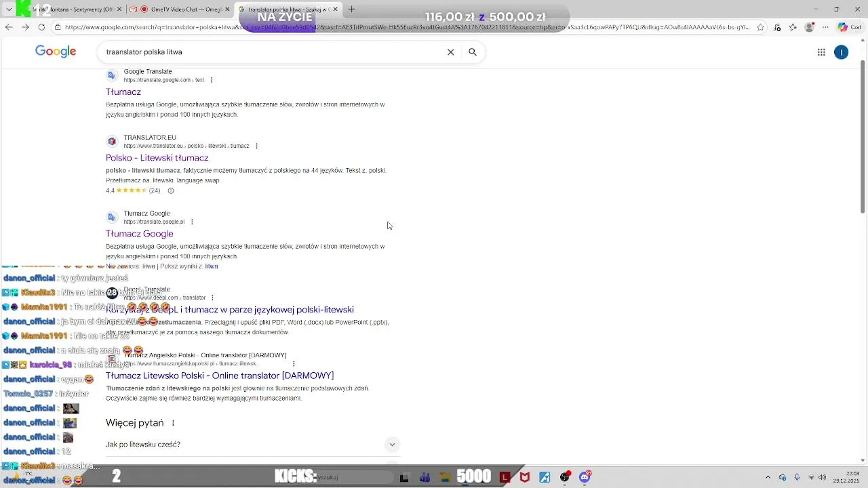Viewport: 868px width, 488px height.
Task: Go forward in browser history
Action: pos(25,27)
